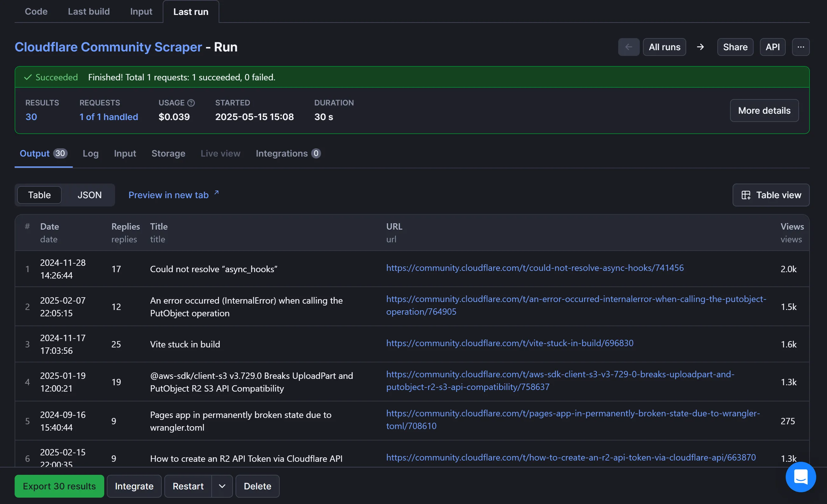Image resolution: width=827 pixels, height=504 pixels.
Task: Open the pages-app-permanently-broken URL
Action: [573, 419]
